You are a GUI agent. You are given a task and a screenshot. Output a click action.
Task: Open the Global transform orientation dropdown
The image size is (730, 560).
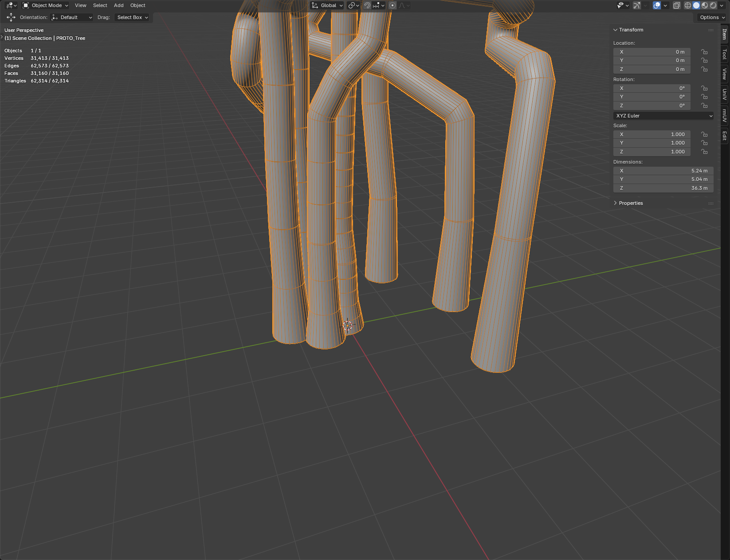(328, 5)
